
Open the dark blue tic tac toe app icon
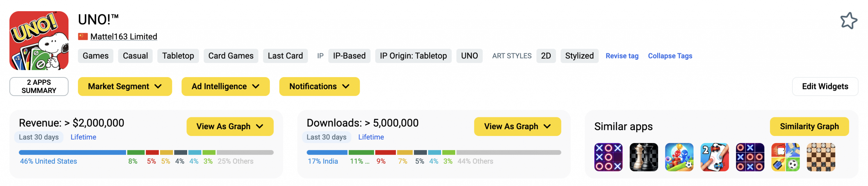pos(750,157)
